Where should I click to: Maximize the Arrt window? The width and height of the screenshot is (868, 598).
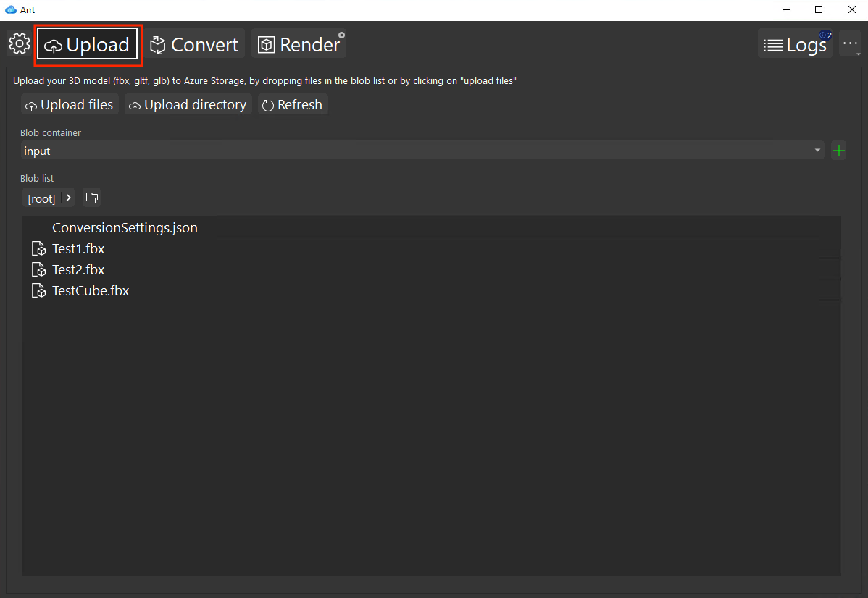point(819,10)
